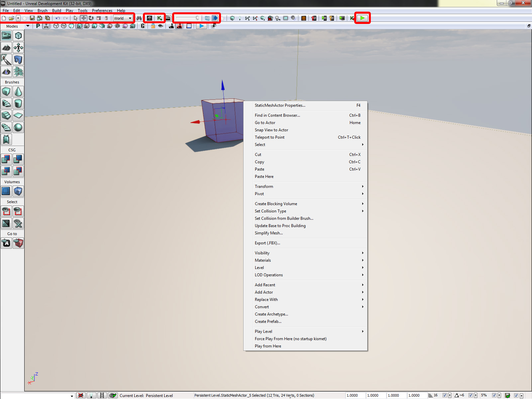This screenshot has height=399, width=532.
Task: Toggle the scale snap checkbox
Action: pos(494,395)
